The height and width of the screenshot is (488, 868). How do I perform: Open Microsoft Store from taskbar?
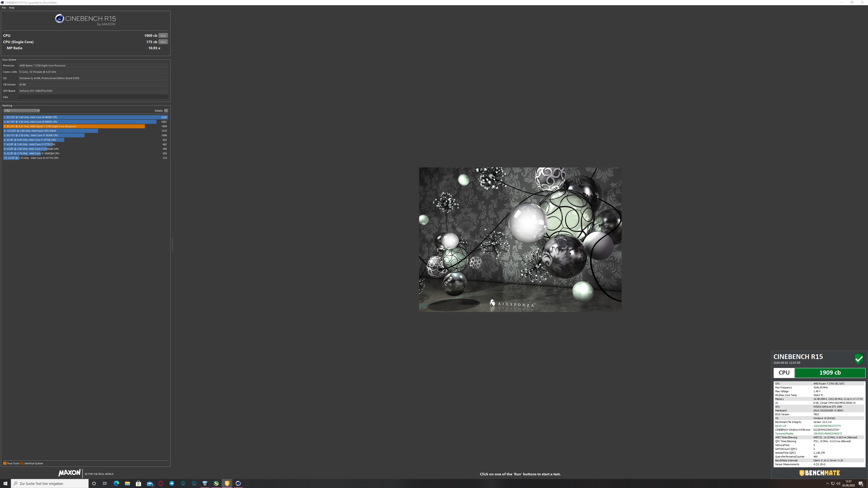[x=139, y=484]
